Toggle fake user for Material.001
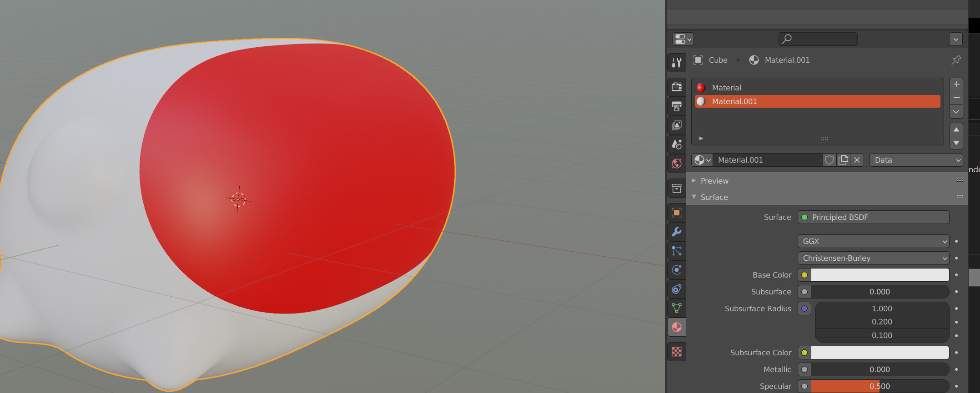 (x=829, y=160)
